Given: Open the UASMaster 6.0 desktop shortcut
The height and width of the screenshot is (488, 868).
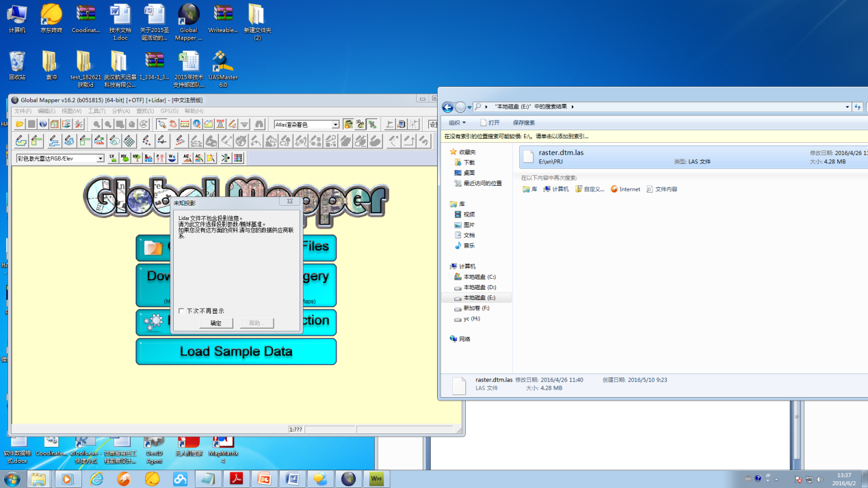Looking at the screenshot, I should click(x=222, y=69).
